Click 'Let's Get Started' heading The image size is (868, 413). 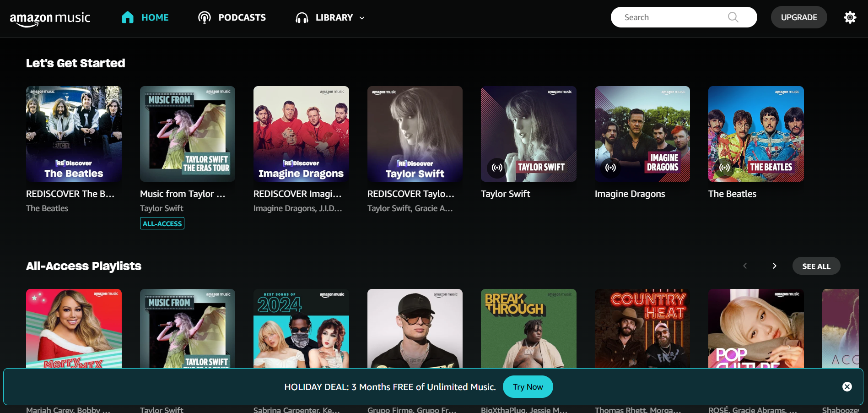click(75, 63)
